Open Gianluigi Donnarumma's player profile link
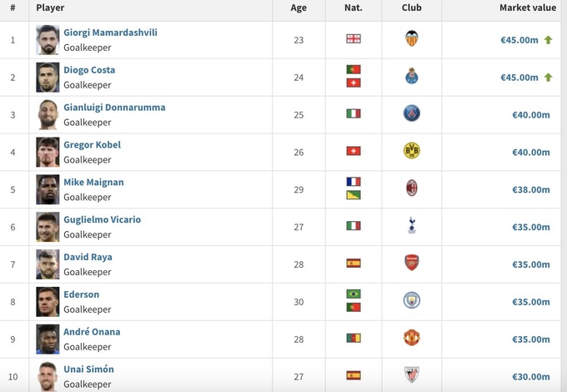The height and width of the screenshot is (392, 567). 114,108
